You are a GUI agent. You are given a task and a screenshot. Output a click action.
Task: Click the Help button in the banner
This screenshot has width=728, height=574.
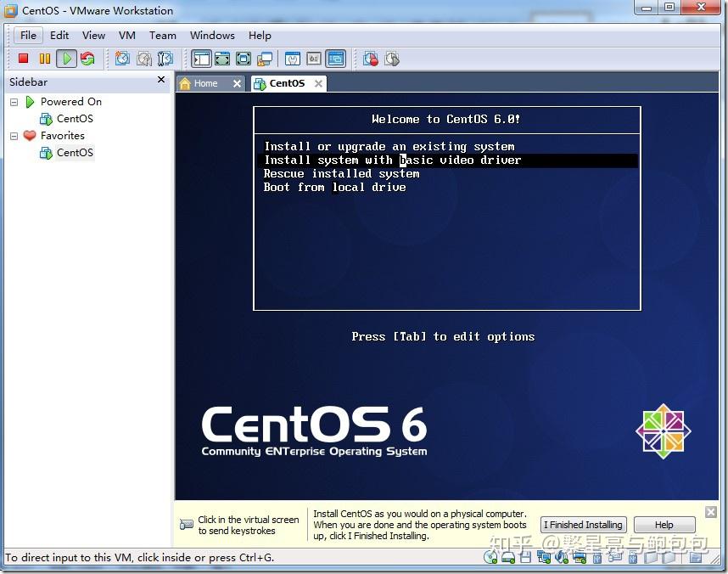coord(664,525)
